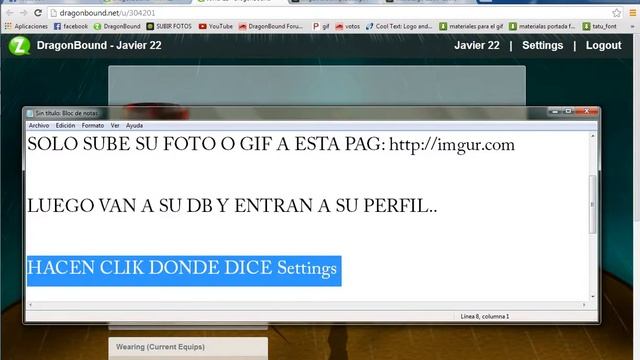
Task: Open the Chrome hamburger menu
Action: pos(632,13)
